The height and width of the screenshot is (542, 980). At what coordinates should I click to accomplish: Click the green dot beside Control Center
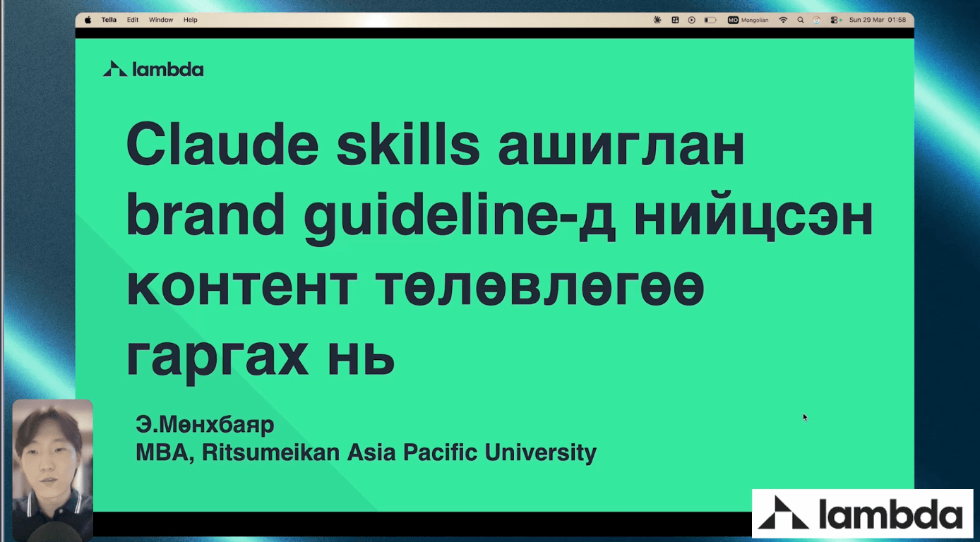[840, 20]
